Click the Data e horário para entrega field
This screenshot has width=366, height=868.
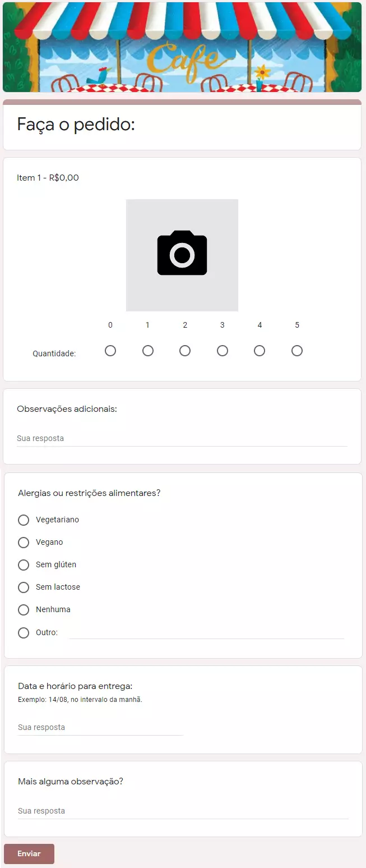pyautogui.click(x=100, y=728)
